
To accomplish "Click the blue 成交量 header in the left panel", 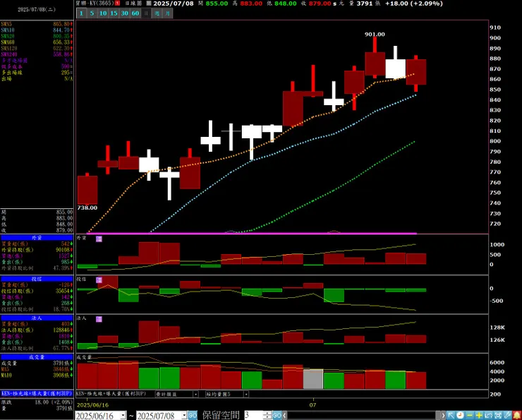I will [x=37, y=357].
